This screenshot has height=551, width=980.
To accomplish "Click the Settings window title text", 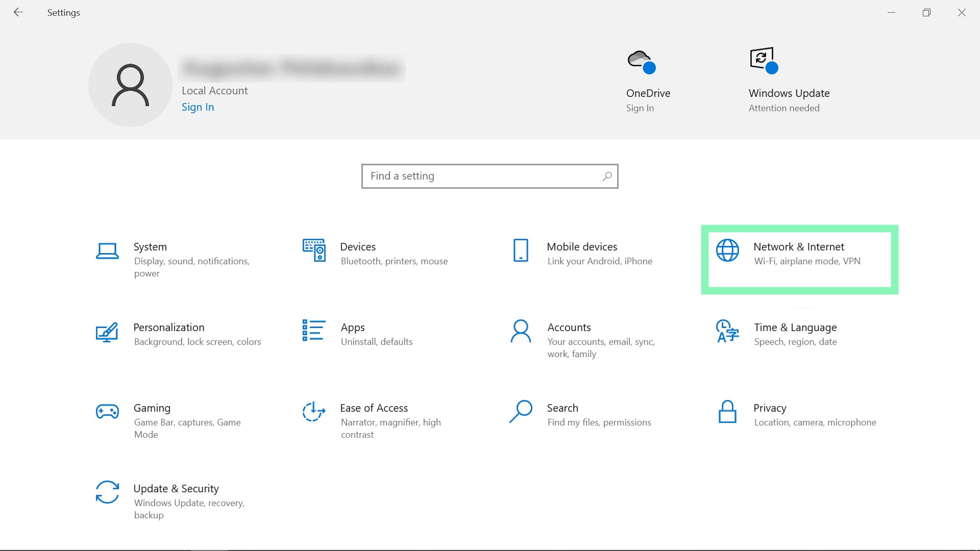I will pyautogui.click(x=64, y=12).
